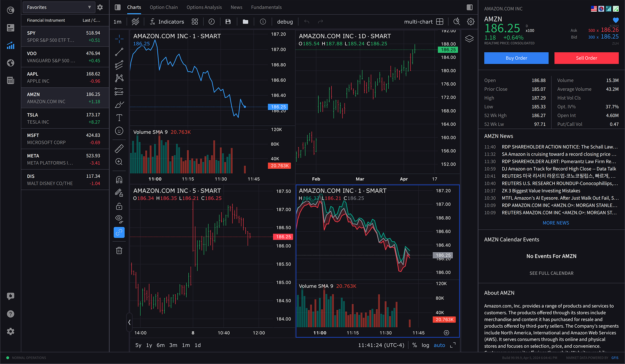Save the chart layout using disk icon
The image size is (625, 364).
(x=228, y=22)
